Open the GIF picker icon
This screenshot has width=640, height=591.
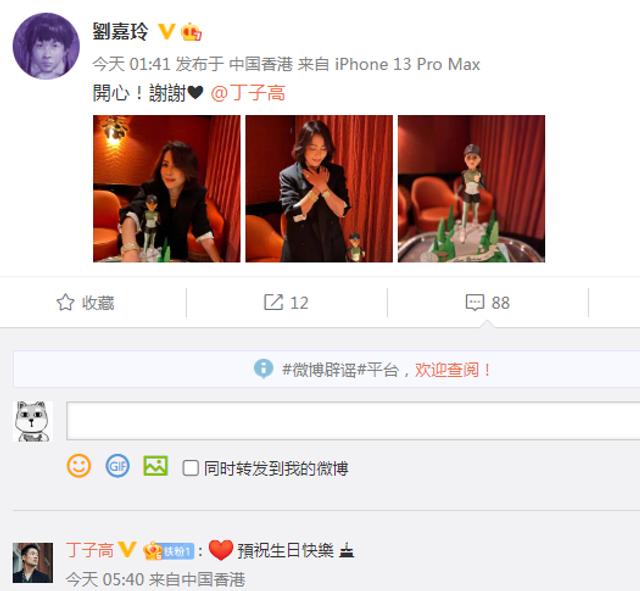pos(118,466)
